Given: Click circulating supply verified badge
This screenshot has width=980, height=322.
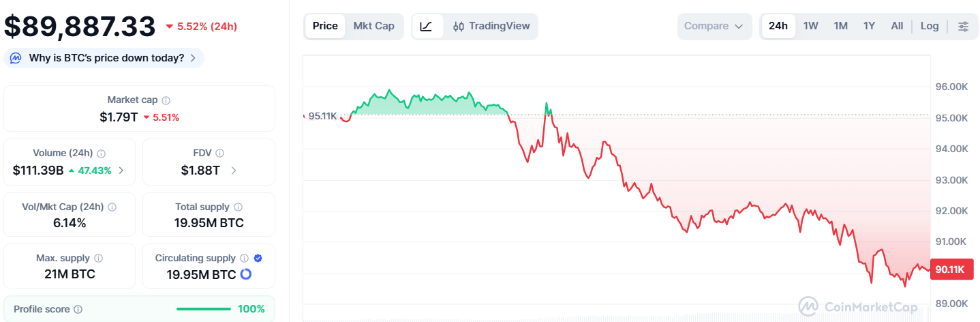Looking at the screenshot, I should [258, 259].
